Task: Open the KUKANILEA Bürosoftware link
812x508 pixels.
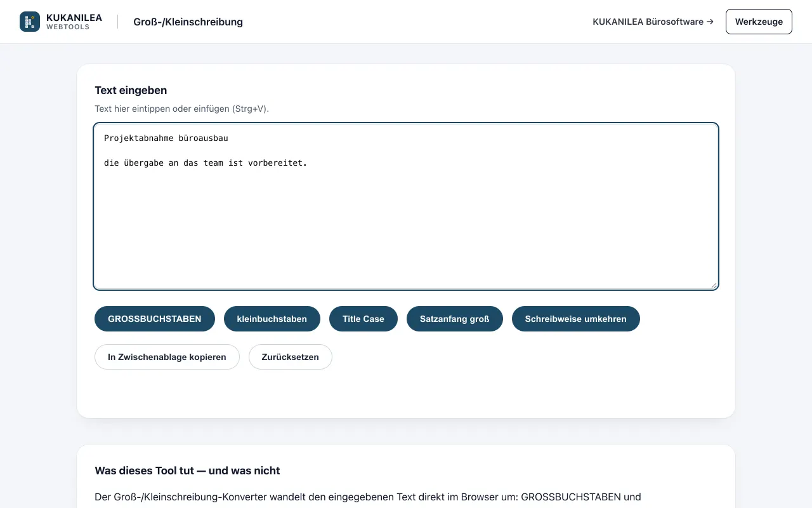Action: [653, 22]
